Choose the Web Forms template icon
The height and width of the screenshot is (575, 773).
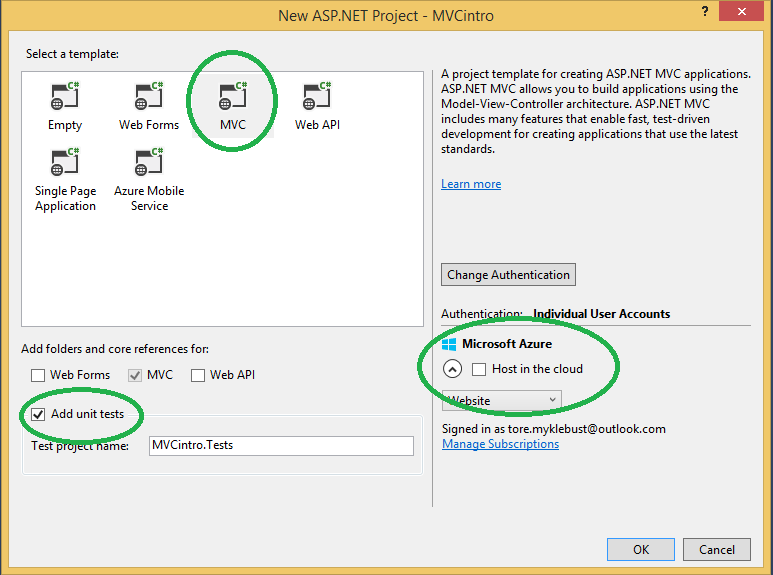(148, 97)
